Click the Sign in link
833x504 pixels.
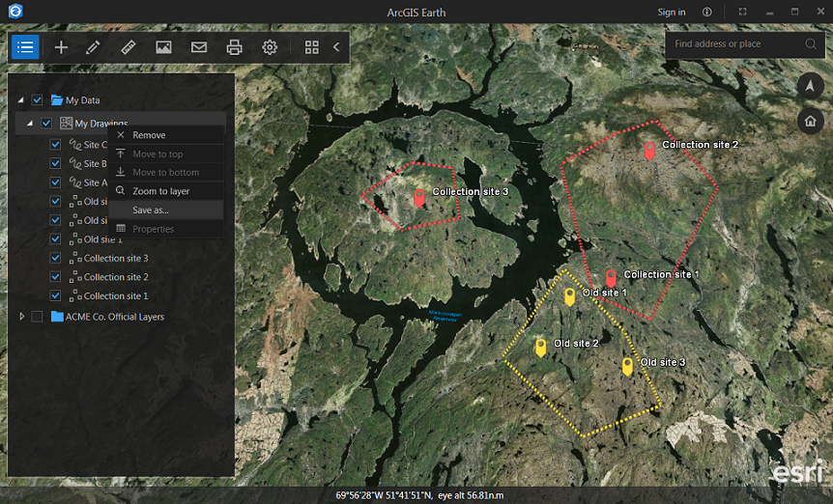[672, 12]
